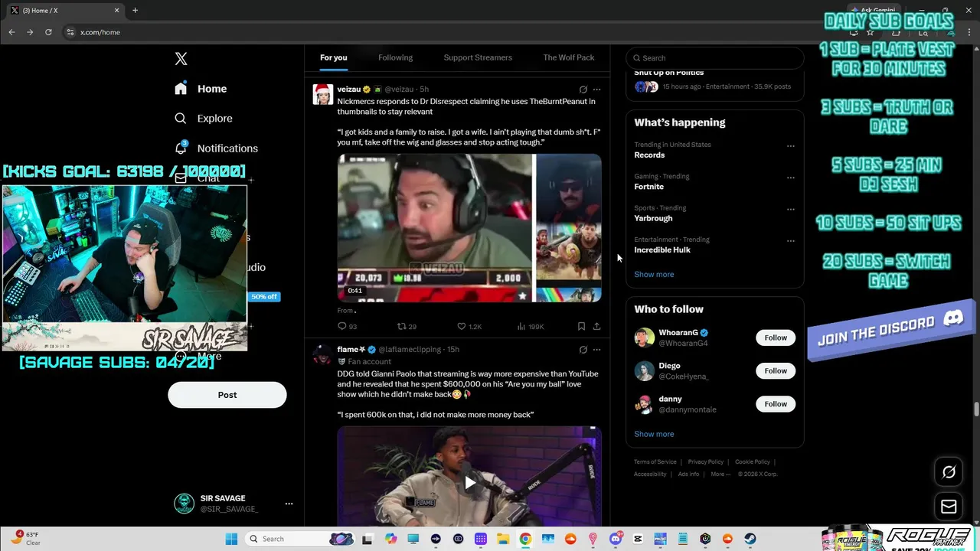Screen dimensions: 980x551
Task: Click the Windows taskbar Search box
Action: click(300, 539)
